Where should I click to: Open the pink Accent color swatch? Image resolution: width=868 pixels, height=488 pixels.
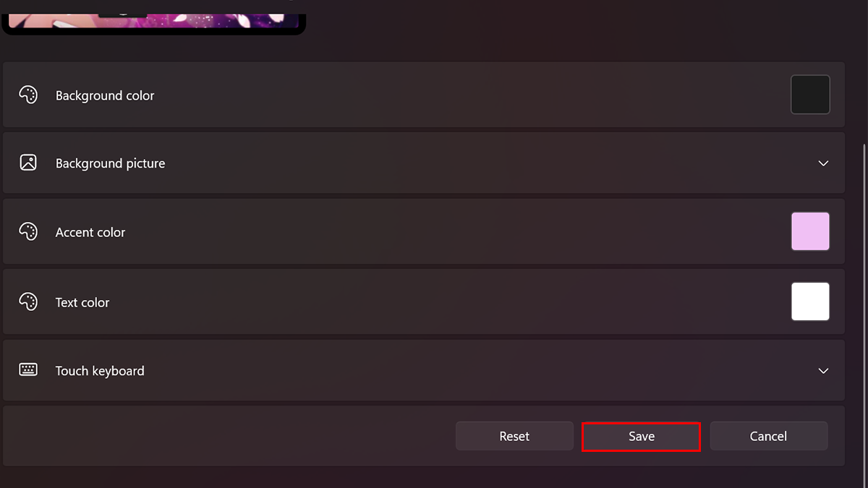pyautogui.click(x=810, y=231)
